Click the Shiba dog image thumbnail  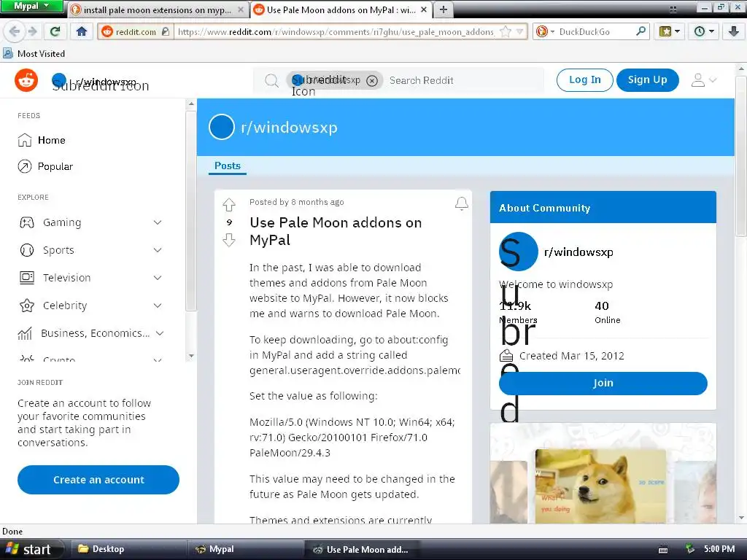point(600,486)
